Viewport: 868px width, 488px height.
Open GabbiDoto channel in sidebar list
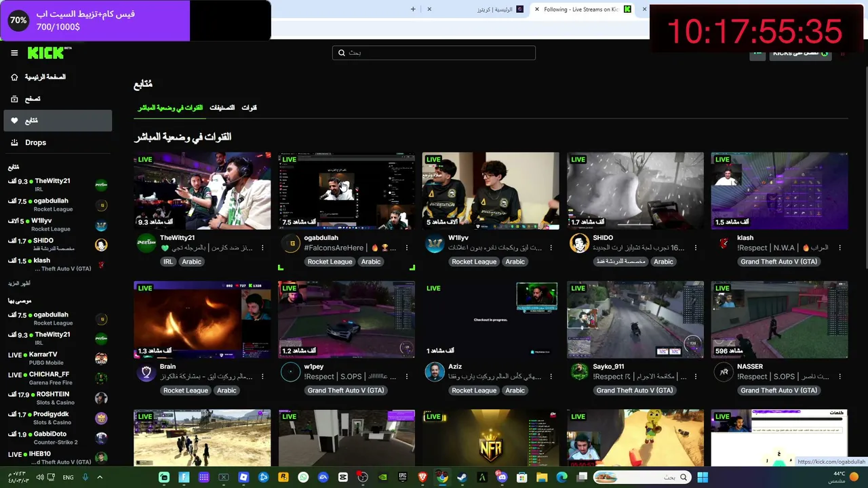(58, 438)
